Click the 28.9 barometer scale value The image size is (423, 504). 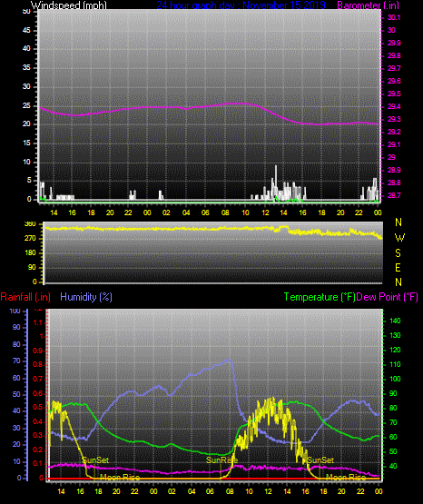[x=394, y=170]
